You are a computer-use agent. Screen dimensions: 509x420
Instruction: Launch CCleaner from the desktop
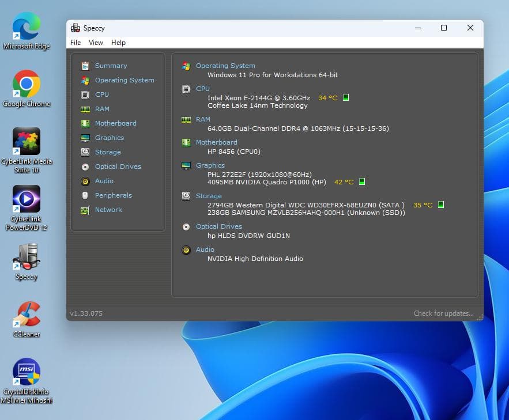[x=26, y=314]
